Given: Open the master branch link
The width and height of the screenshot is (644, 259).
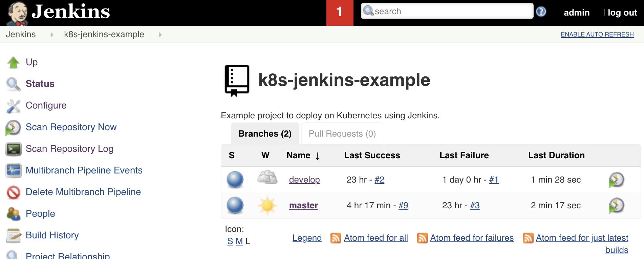Looking at the screenshot, I should pos(303,205).
